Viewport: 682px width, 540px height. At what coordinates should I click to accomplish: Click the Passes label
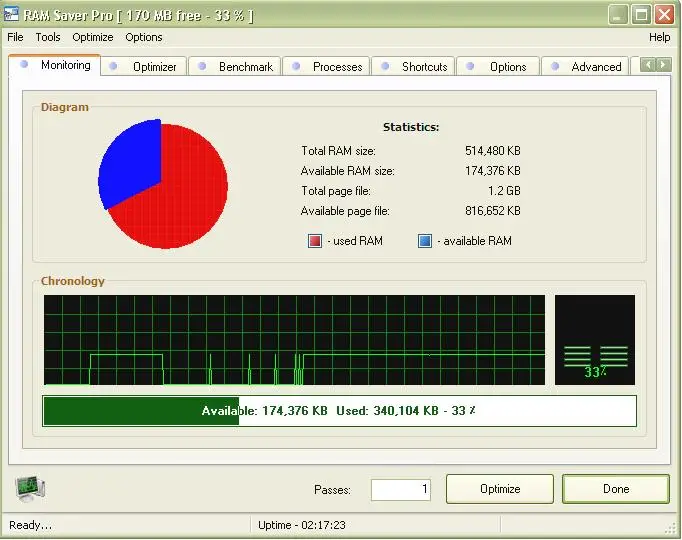pos(332,490)
